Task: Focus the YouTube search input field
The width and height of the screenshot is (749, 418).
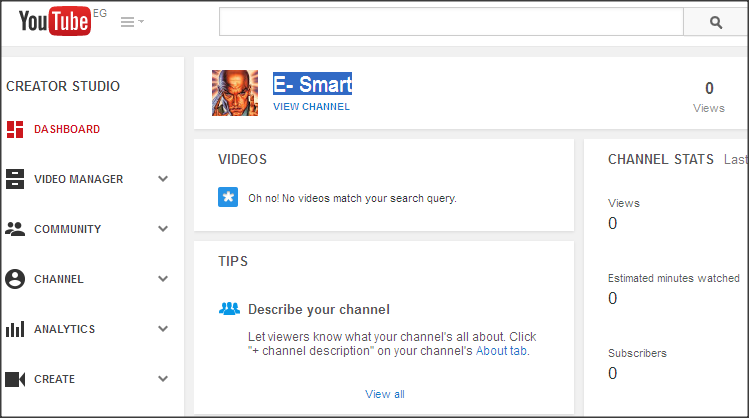Action: (451, 21)
